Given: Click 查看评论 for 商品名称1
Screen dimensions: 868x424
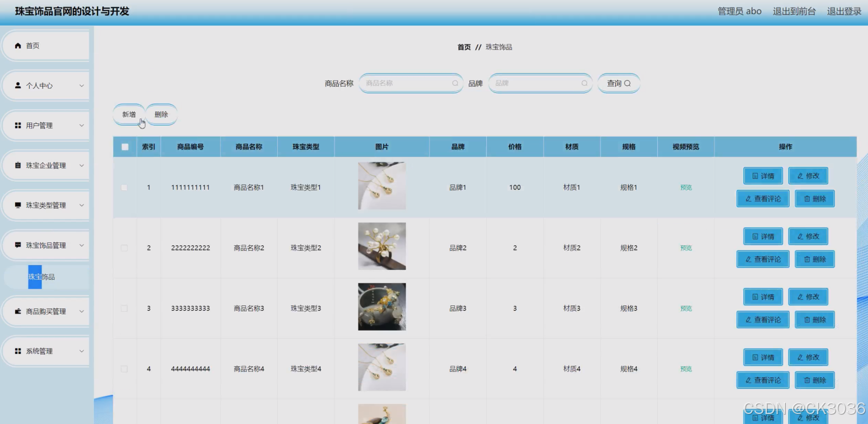Looking at the screenshot, I should point(763,199).
